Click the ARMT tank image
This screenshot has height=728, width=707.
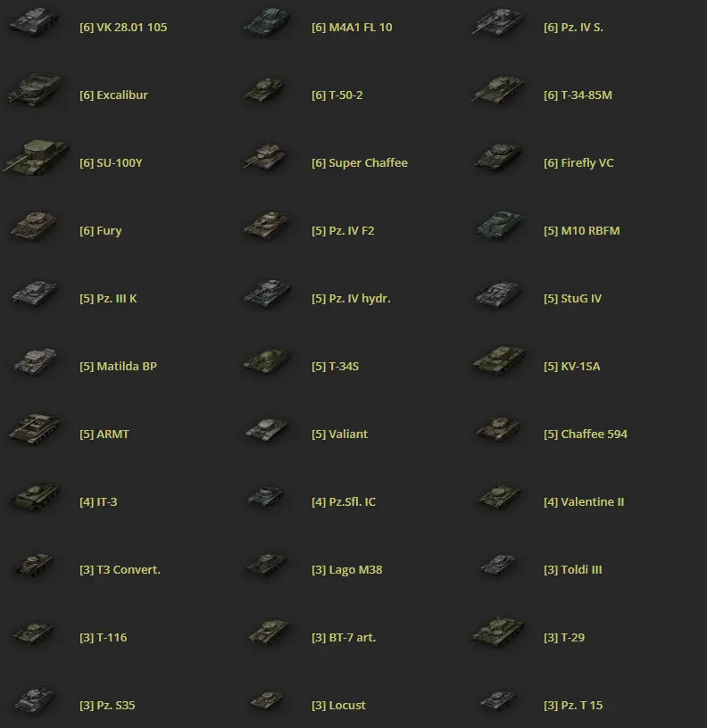point(34,429)
